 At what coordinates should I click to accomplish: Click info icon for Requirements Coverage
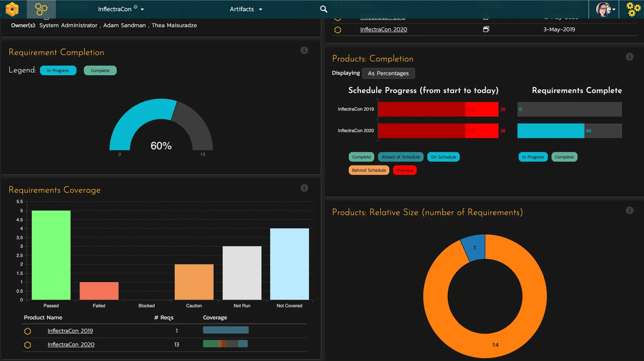pyautogui.click(x=304, y=188)
